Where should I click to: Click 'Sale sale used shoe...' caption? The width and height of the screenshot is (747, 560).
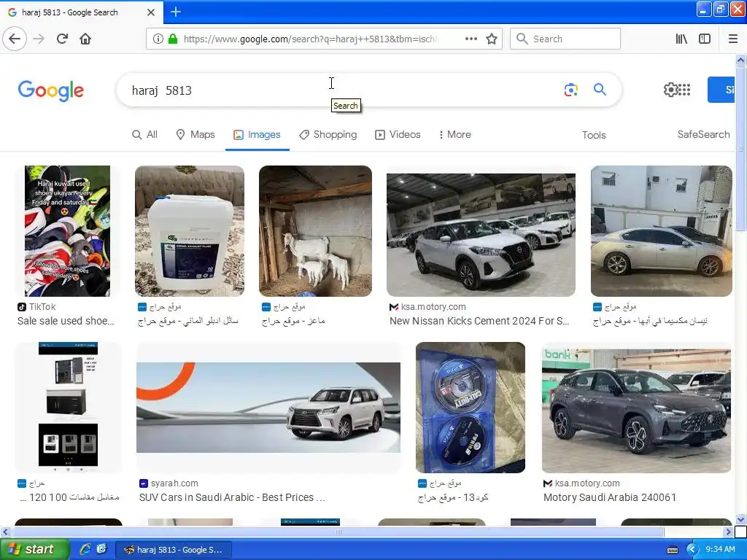pyautogui.click(x=66, y=321)
